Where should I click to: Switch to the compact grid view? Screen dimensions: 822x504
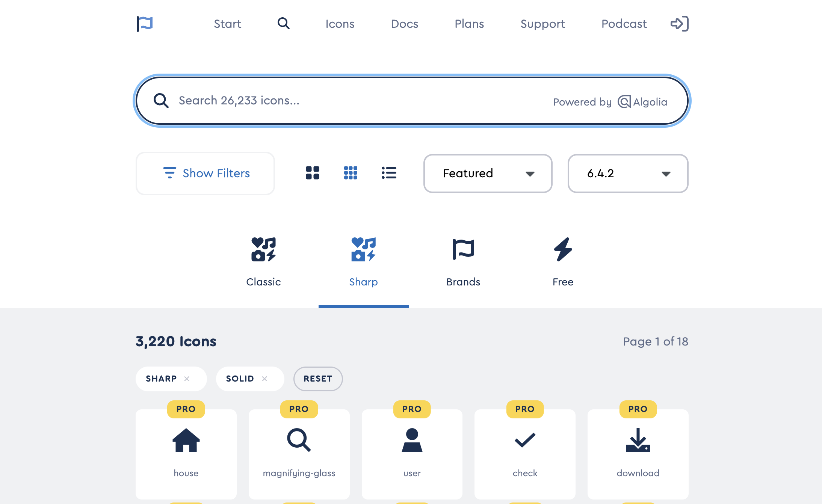(351, 173)
